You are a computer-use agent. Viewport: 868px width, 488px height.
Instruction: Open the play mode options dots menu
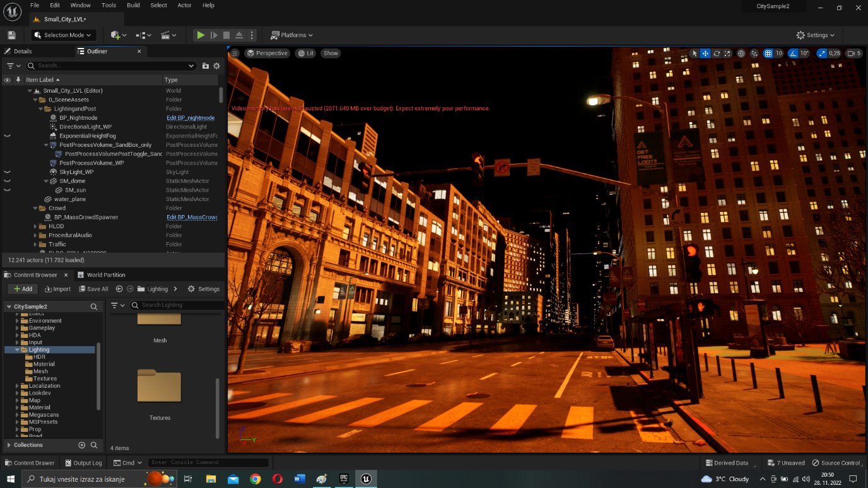pyautogui.click(x=252, y=35)
